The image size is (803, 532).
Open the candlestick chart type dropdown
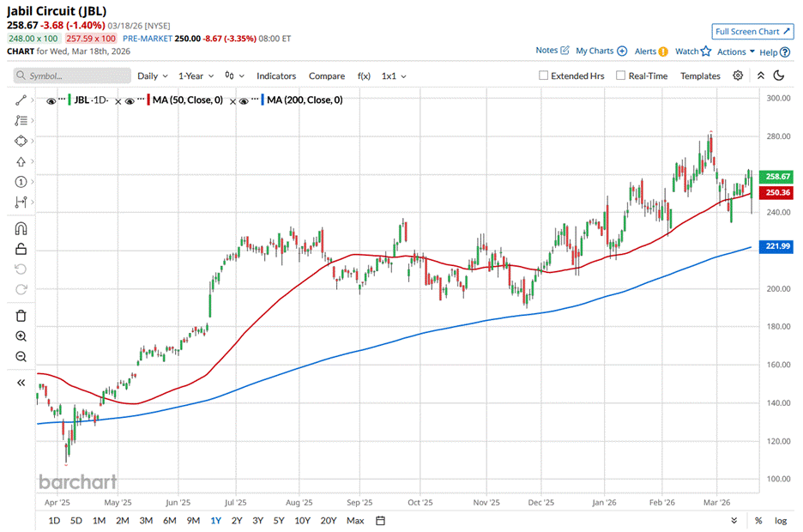coord(234,76)
